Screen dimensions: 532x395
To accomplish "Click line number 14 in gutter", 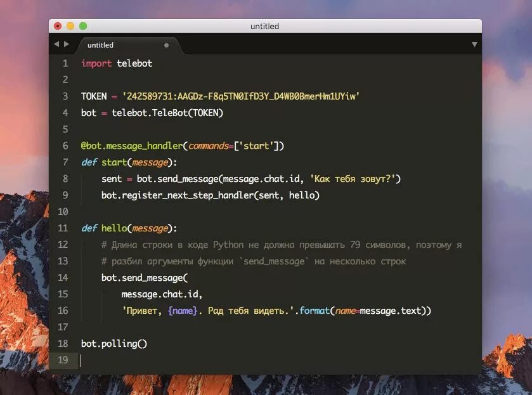I will (x=63, y=278).
